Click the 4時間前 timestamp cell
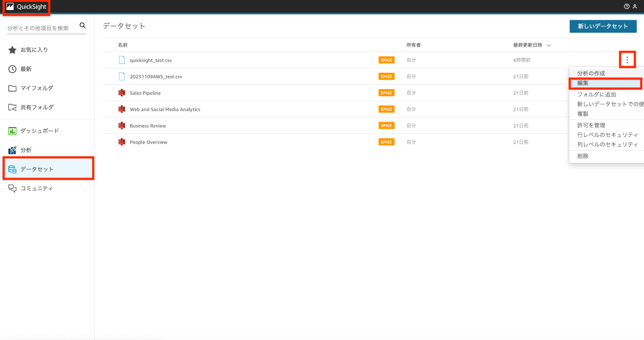The image size is (644, 340). [522, 60]
